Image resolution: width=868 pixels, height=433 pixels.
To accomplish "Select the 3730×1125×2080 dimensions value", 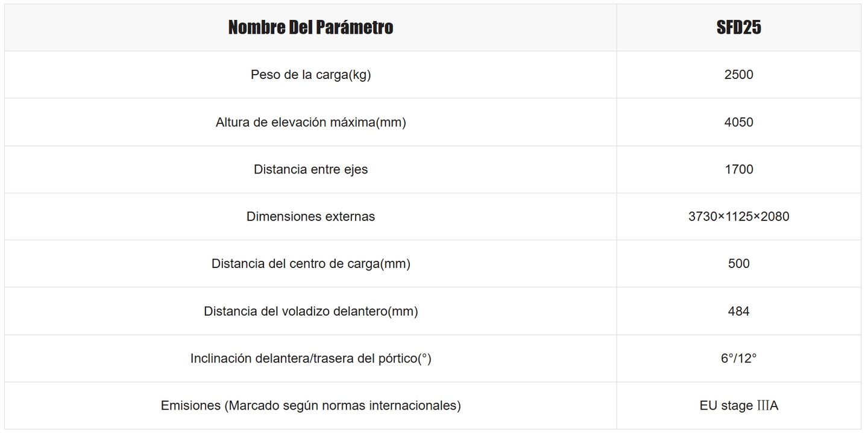I will point(738,216).
